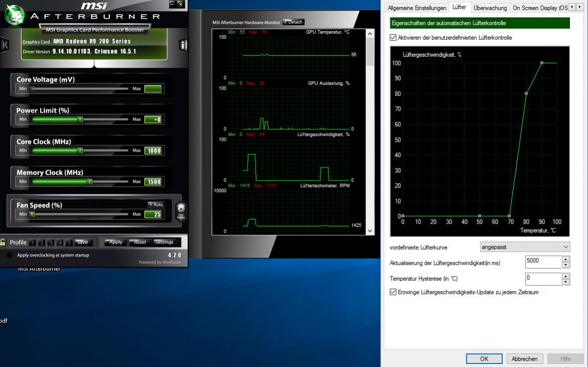Toggle Apply overclocking at system startup
This screenshot has height=367, width=588.
tap(10, 255)
